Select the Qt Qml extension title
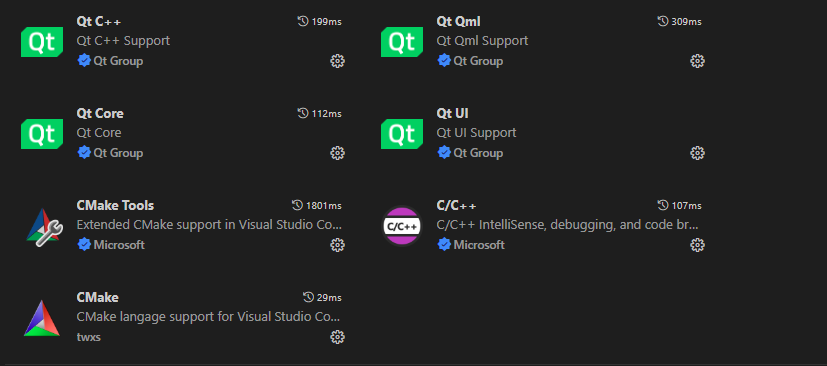Image resolution: width=827 pixels, height=366 pixels. pyautogui.click(x=458, y=22)
